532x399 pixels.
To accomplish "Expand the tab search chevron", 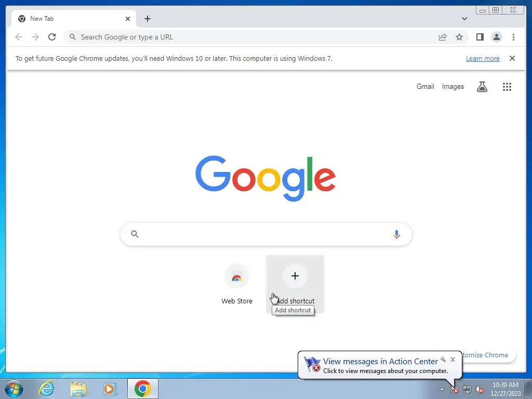I will pyautogui.click(x=464, y=19).
